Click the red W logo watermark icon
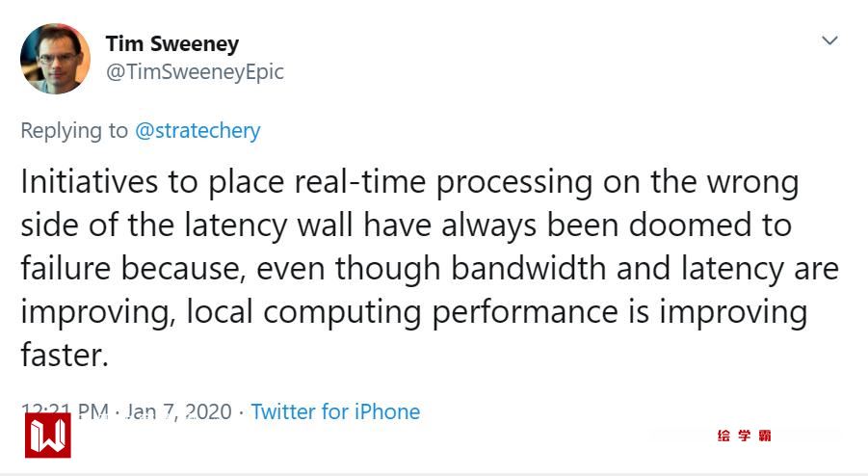This screenshot has width=868, height=476. click(47, 435)
